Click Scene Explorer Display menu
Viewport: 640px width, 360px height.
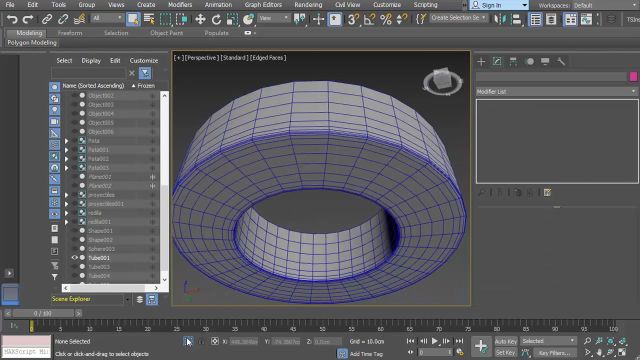91,60
